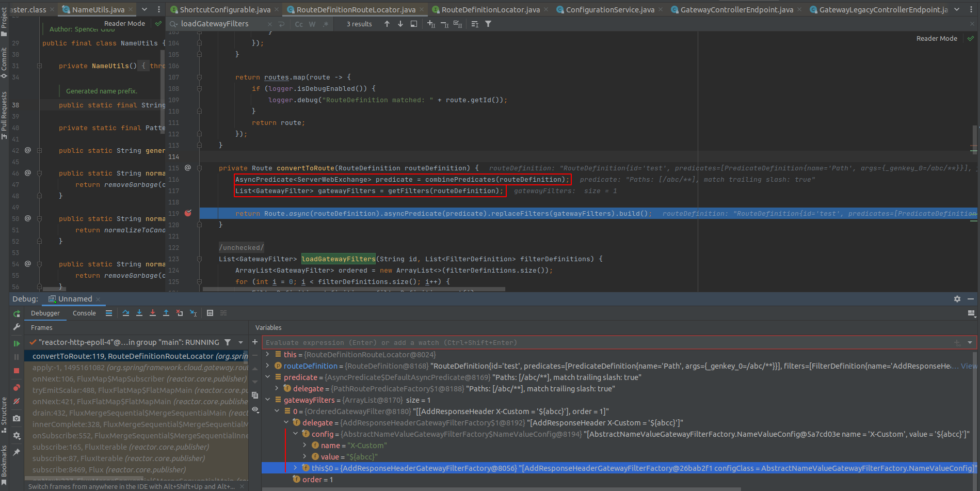Image resolution: width=980 pixels, height=491 pixels.
Task: Copy watches via duplicate icon
Action: [x=255, y=395]
